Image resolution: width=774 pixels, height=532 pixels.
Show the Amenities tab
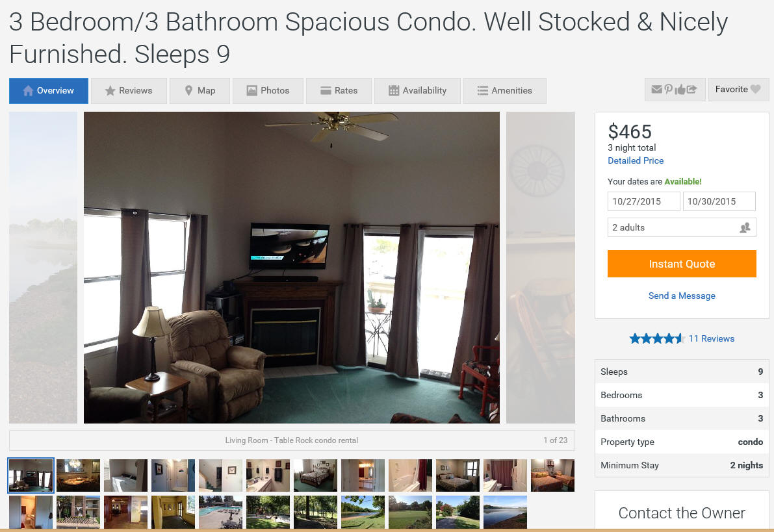[505, 91]
